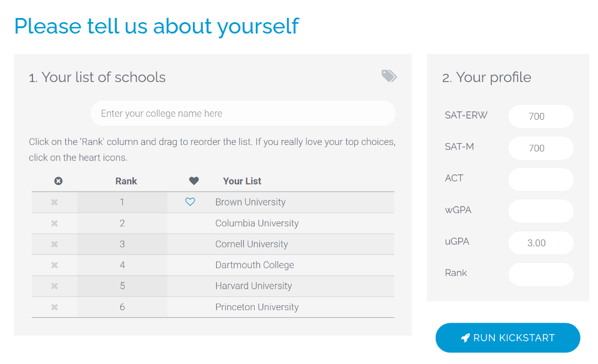
Task: Delete Harvard University using the X icon
Action: (x=55, y=286)
